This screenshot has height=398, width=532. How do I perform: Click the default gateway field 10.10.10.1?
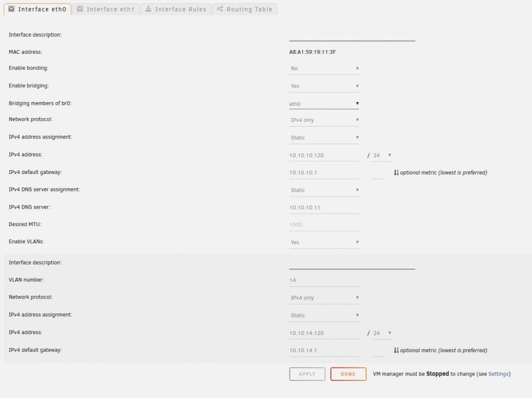[x=324, y=173]
